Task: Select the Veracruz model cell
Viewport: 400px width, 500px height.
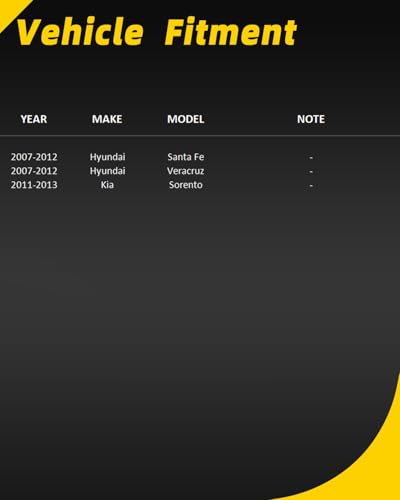Action: click(186, 171)
